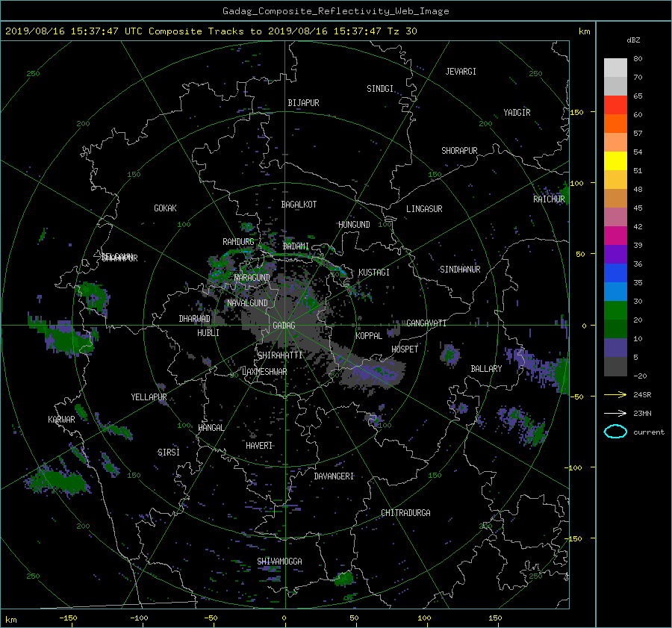
Task: Click the GANGAVATI city label
Action: [426, 323]
